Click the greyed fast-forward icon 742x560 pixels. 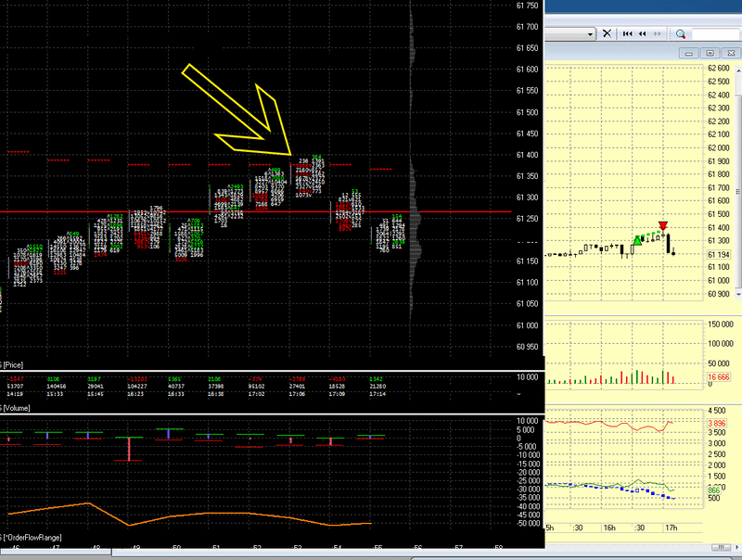[658, 33]
